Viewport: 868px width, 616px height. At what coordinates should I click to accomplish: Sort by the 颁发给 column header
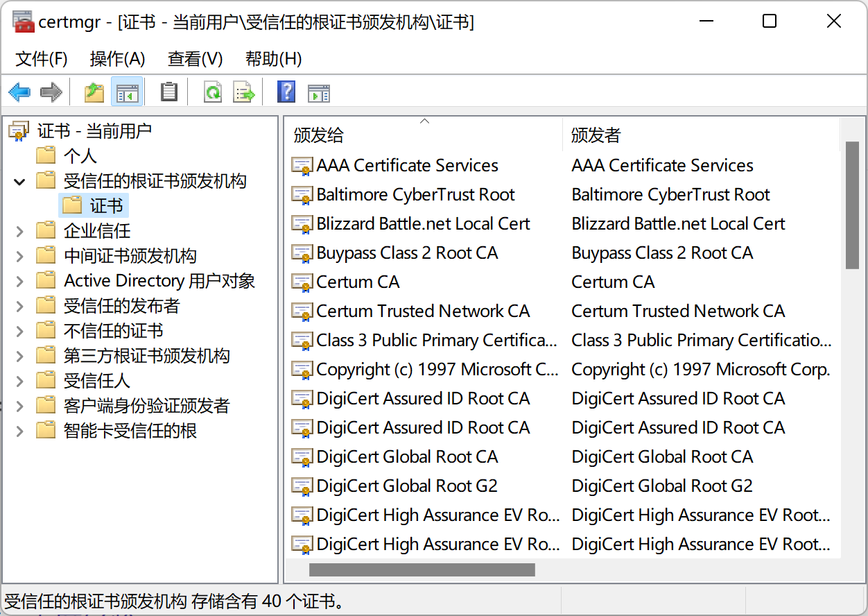pyautogui.click(x=424, y=135)
